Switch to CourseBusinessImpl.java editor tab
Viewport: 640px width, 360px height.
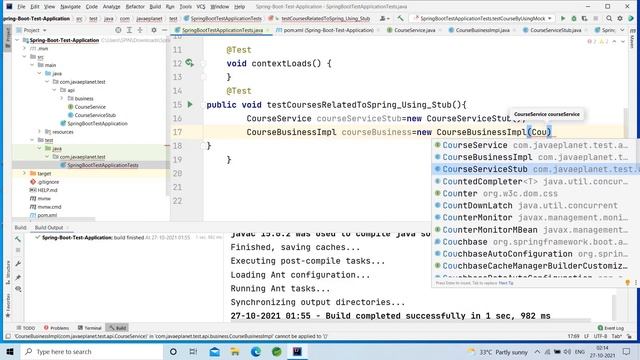[482, 30]
